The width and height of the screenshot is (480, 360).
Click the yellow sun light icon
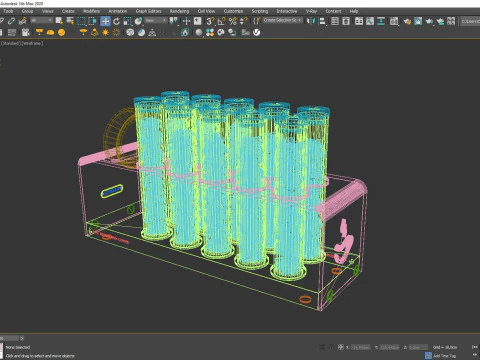coord(105,32)
